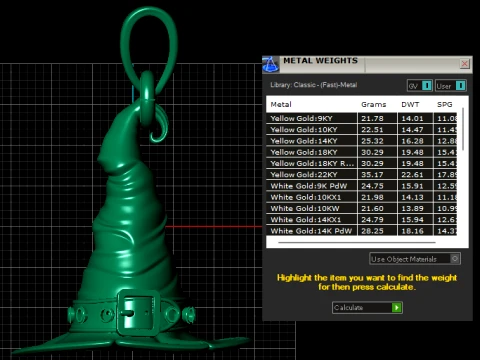Select the White Gold:10KX1 row
480x360 pixels.
pyautogui.click(x=361, y=197)
